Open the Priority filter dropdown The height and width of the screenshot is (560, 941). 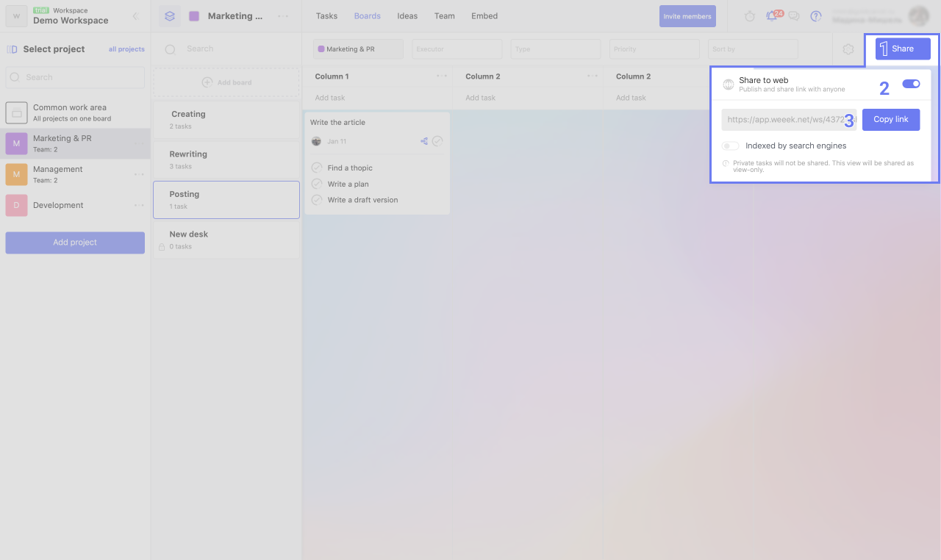[654, 49]
